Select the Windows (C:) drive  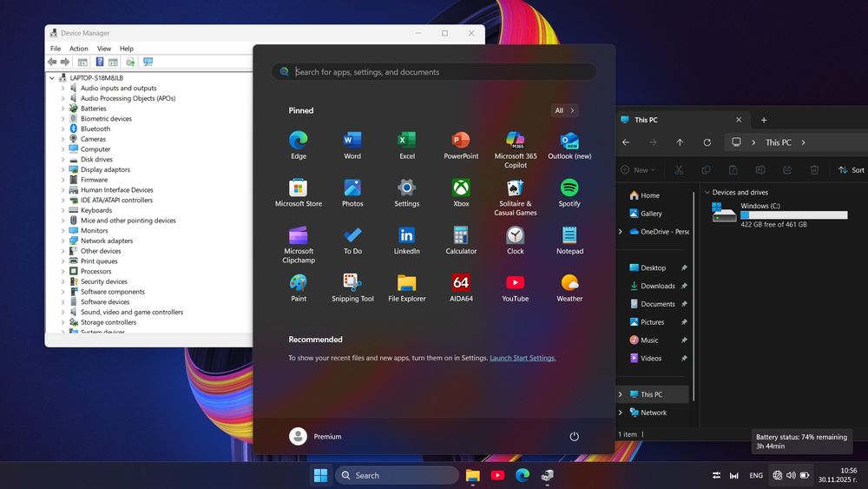coord(779,215)
